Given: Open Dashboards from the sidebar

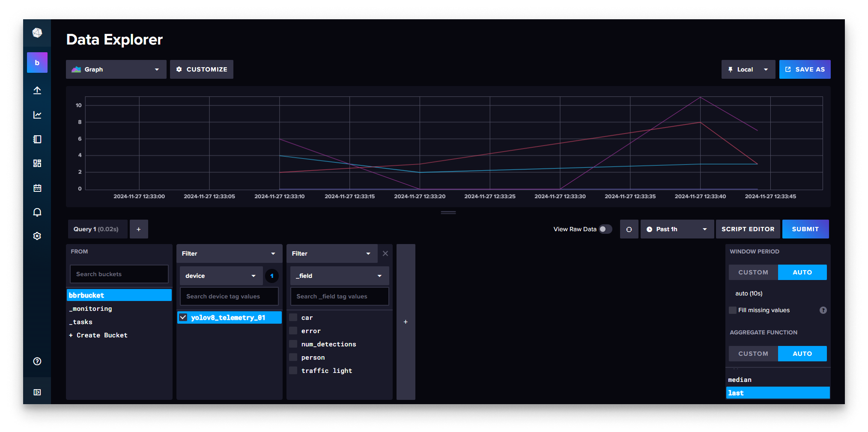Looking at the screenshot, I should pyautogui.click(x=37, y=163).
